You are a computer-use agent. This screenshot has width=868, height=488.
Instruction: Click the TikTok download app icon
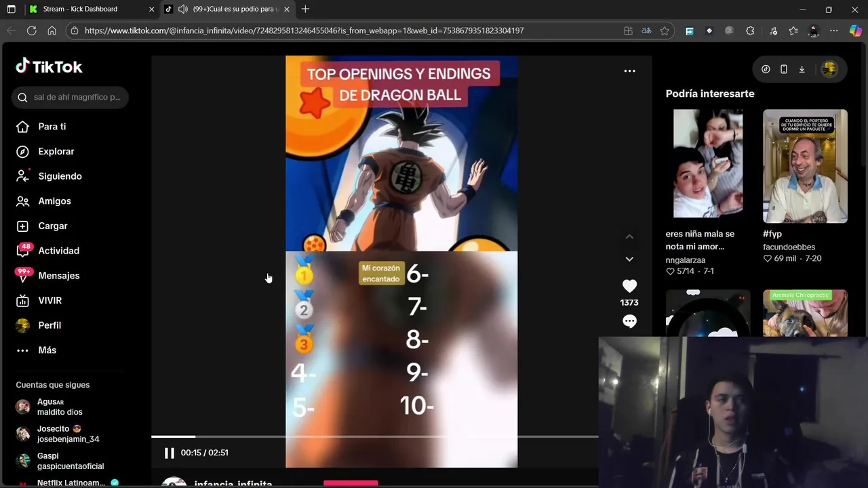tap(802, 69)
